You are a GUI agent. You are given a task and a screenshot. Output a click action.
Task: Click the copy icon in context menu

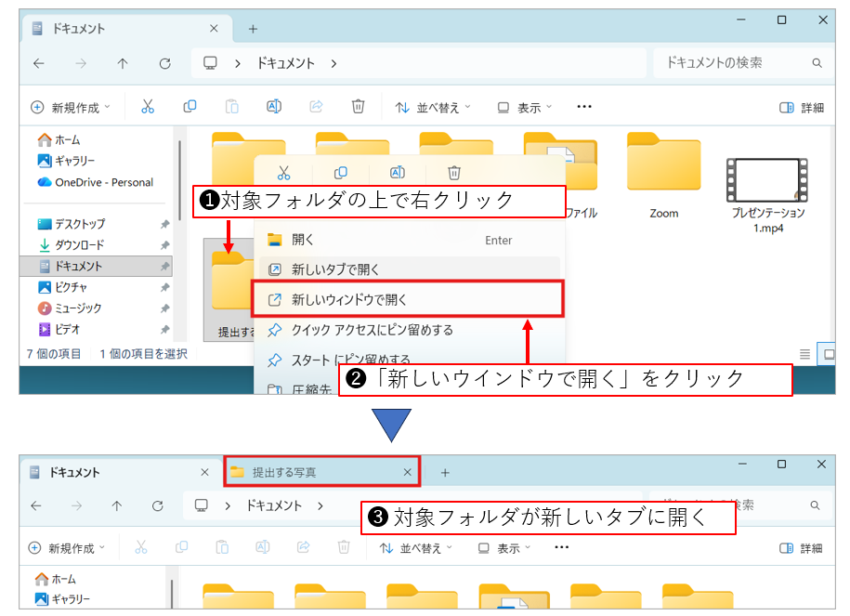(x=341, y=172)
